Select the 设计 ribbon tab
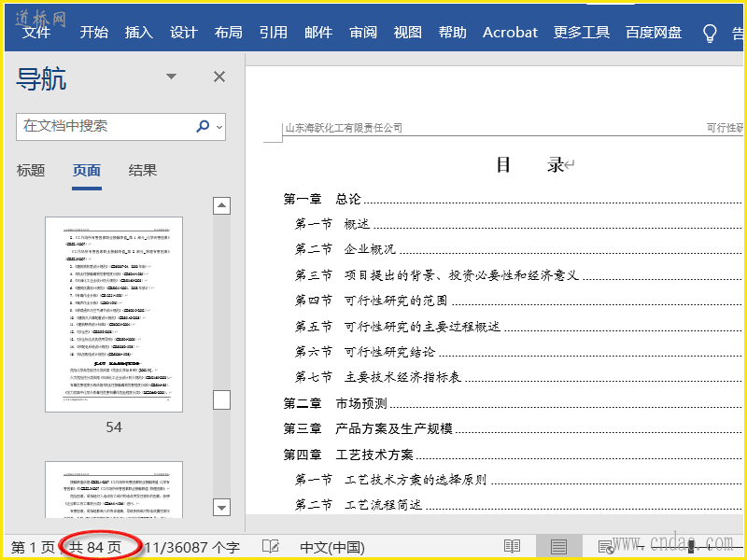The height and width of the screenshot is (560, 747). point(183,33)
